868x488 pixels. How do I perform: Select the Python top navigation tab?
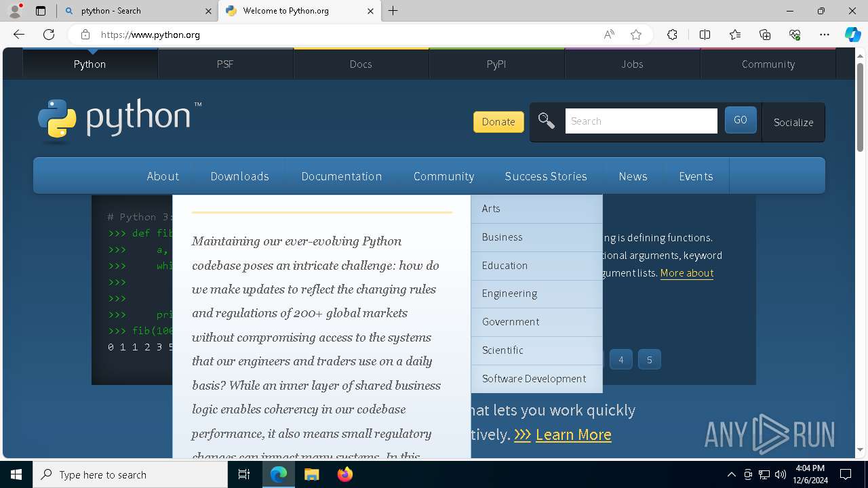[x=90, y=64]
